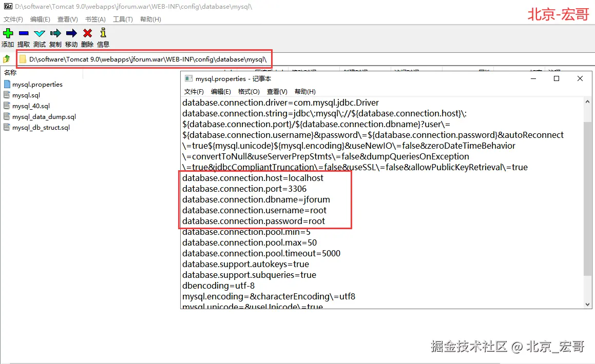This screenshot has width=595, height=364.
Task: Click line database.connection.port=3306
Action: [x=244, y=189]
